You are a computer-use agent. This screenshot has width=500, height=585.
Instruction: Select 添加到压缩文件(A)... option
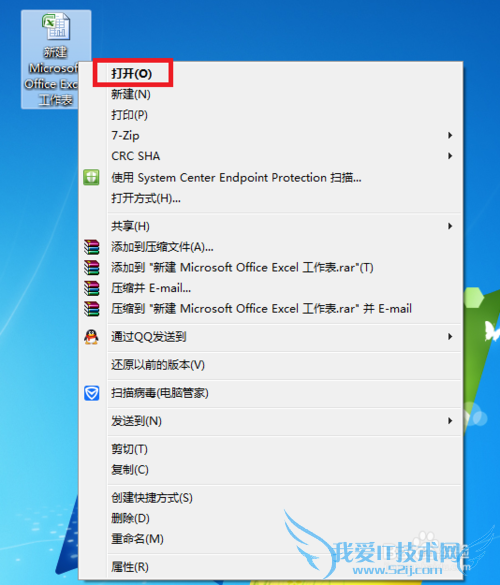click(271, 247)
